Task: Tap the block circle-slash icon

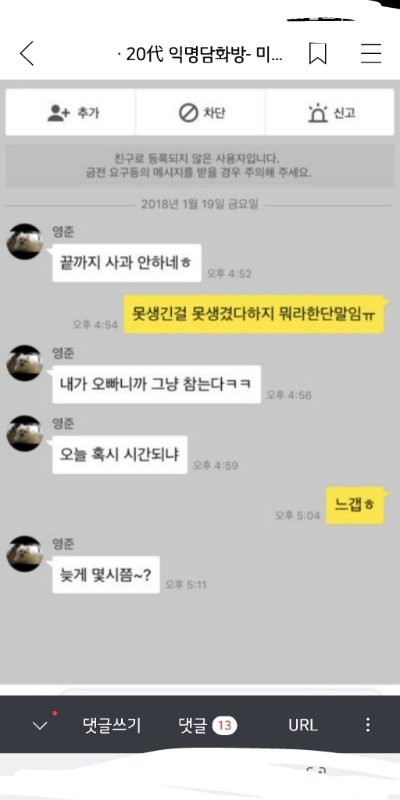Action: tap(188, 113)
